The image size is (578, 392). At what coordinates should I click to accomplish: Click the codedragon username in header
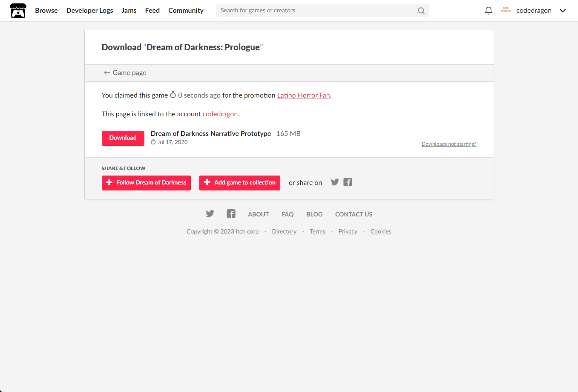534,11
